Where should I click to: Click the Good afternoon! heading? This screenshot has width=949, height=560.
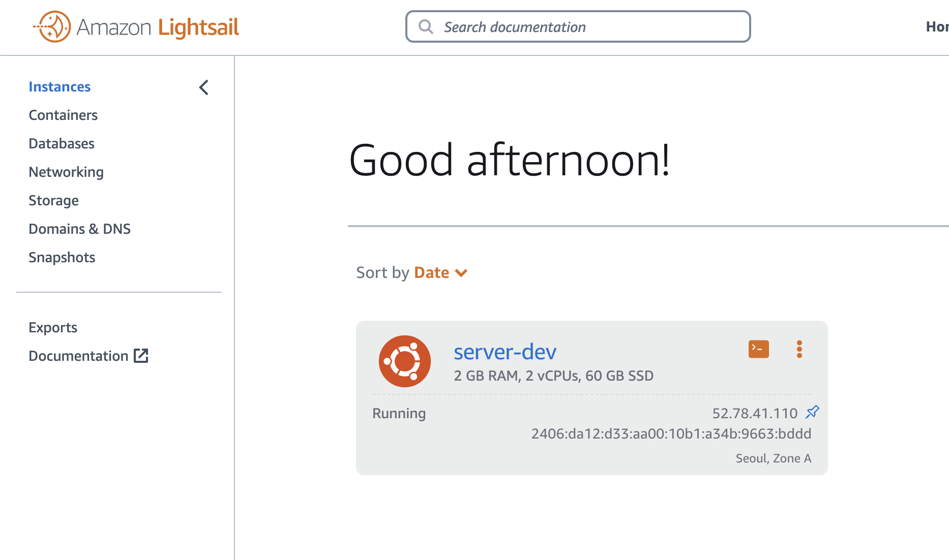[x=510, y=160]
